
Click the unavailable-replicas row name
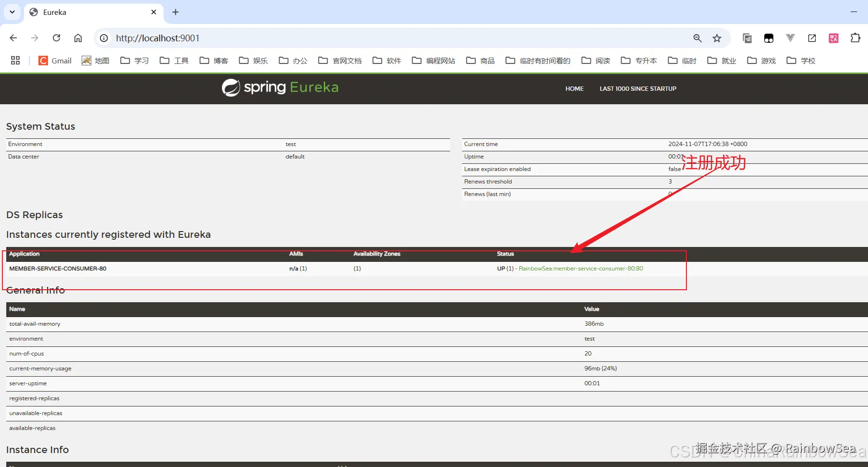click(36, 413)
